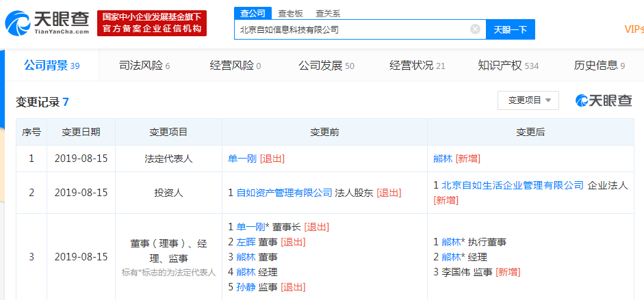Open the 孙静 监事 link
Image resolution: width=644 pixels, height=300 pixels.
[246, 287]
